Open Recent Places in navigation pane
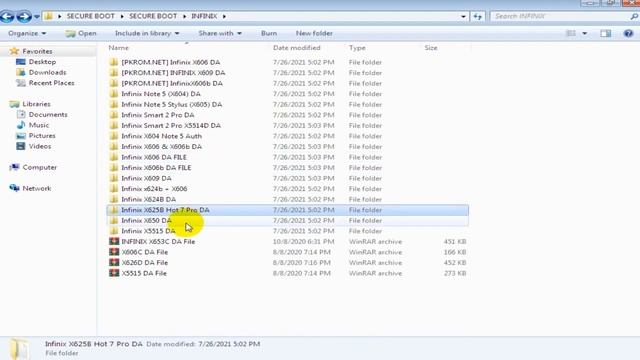The image size is (640, 360). pyautogui.click(x=51, y=83)
